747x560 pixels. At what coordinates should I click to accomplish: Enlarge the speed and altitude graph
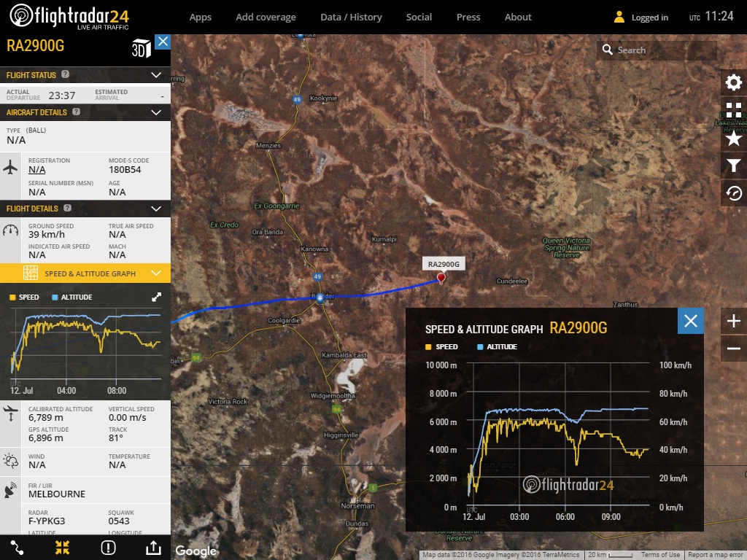156,297
